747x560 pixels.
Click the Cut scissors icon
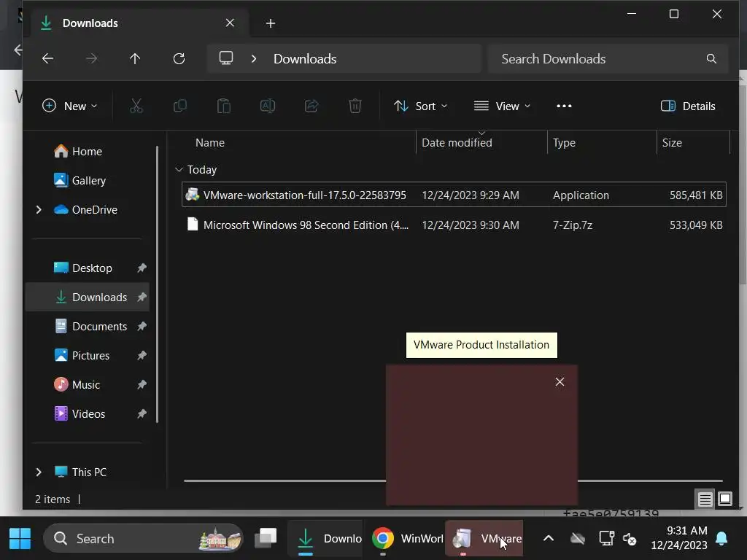pos(136,106)
